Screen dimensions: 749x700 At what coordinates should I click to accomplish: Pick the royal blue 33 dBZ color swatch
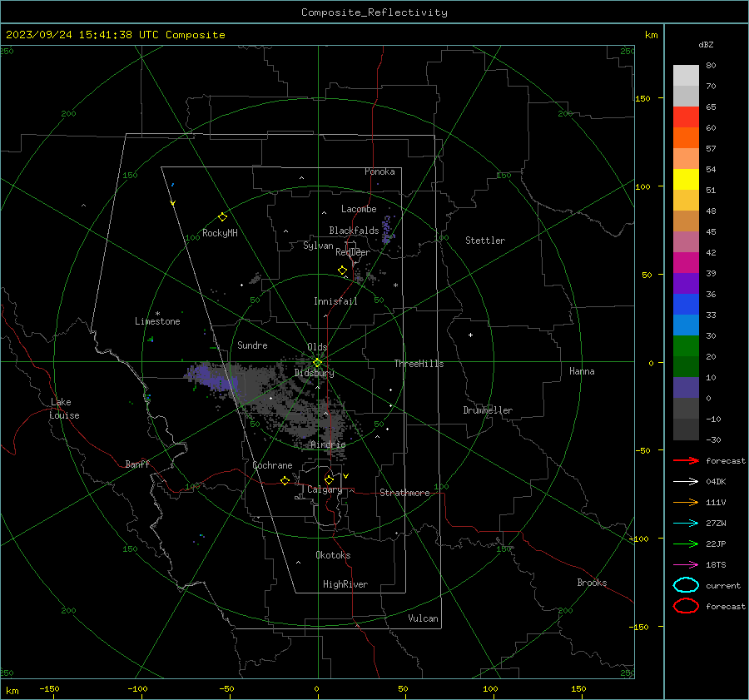(x=686, y=304)
